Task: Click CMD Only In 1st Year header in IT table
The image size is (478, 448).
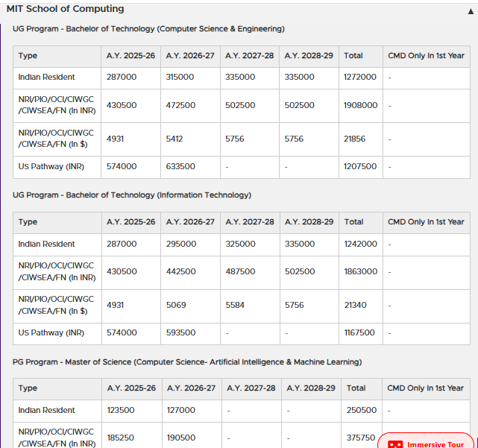Action: click(x=426, y=222)
